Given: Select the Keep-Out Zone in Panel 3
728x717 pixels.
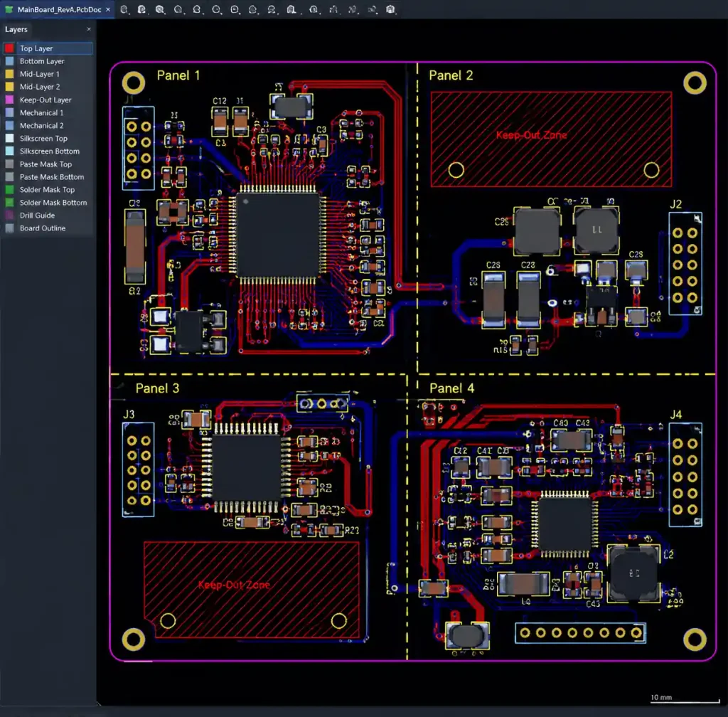Looking at the screenshot, I should click(251, 590).
